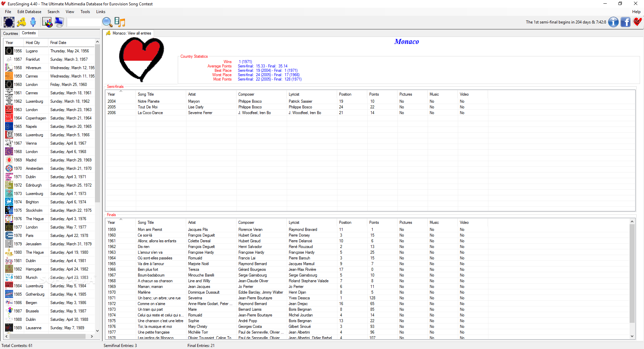Select the 2006 La Coco-Dance entry
644x349 pixels.
tap(370, 113)
